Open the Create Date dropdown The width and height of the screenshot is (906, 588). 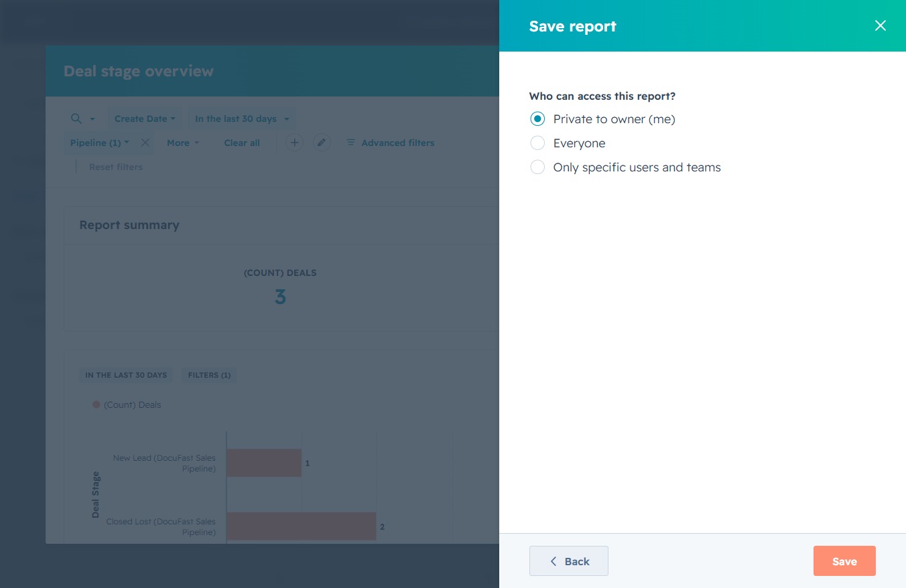[145, 119]
